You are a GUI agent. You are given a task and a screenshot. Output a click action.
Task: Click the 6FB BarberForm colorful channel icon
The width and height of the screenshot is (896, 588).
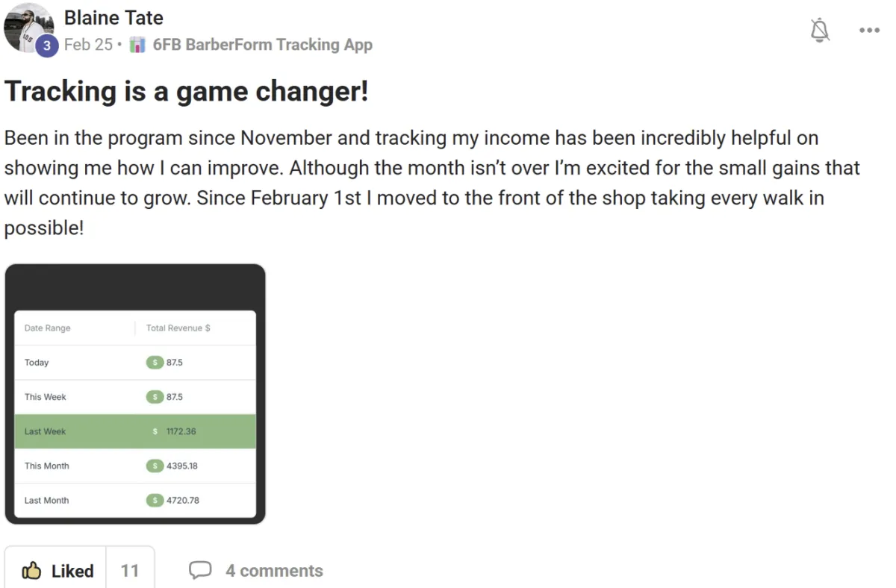point(137,45)
